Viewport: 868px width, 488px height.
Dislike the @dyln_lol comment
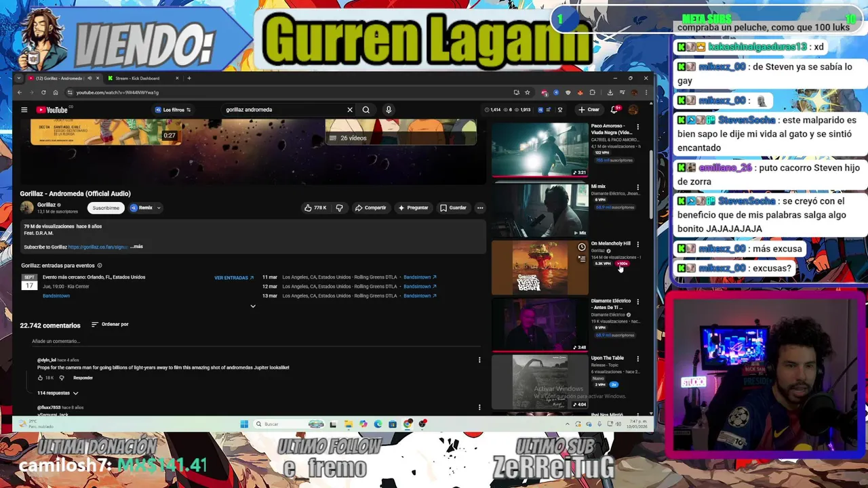[x=62, y=378]
